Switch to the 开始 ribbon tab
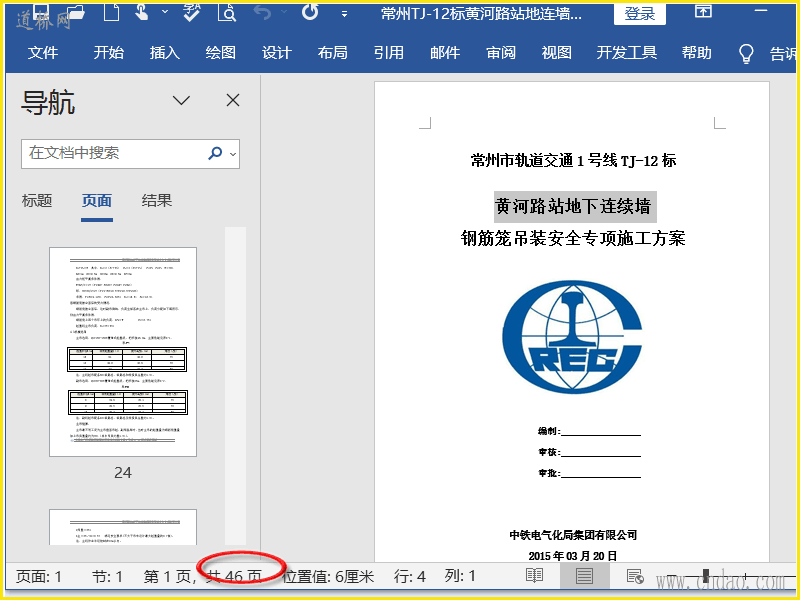800x600 pixels. [109, 53]
